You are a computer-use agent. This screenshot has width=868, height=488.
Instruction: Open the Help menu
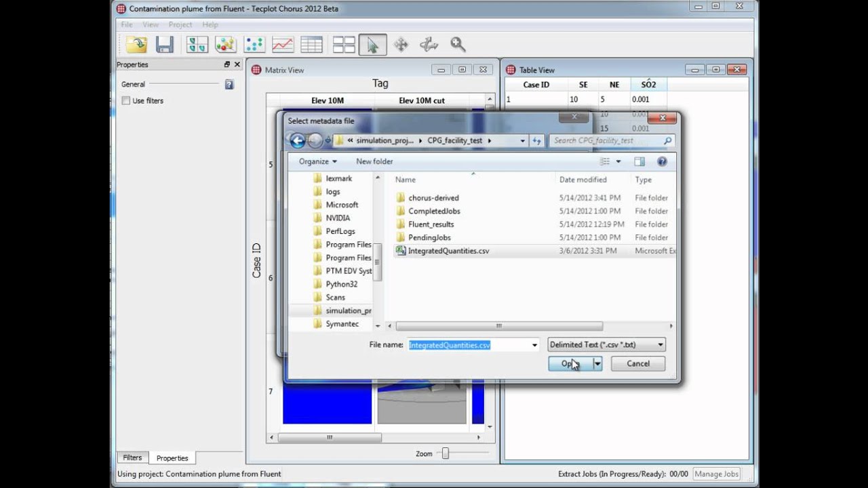(210, 24)
